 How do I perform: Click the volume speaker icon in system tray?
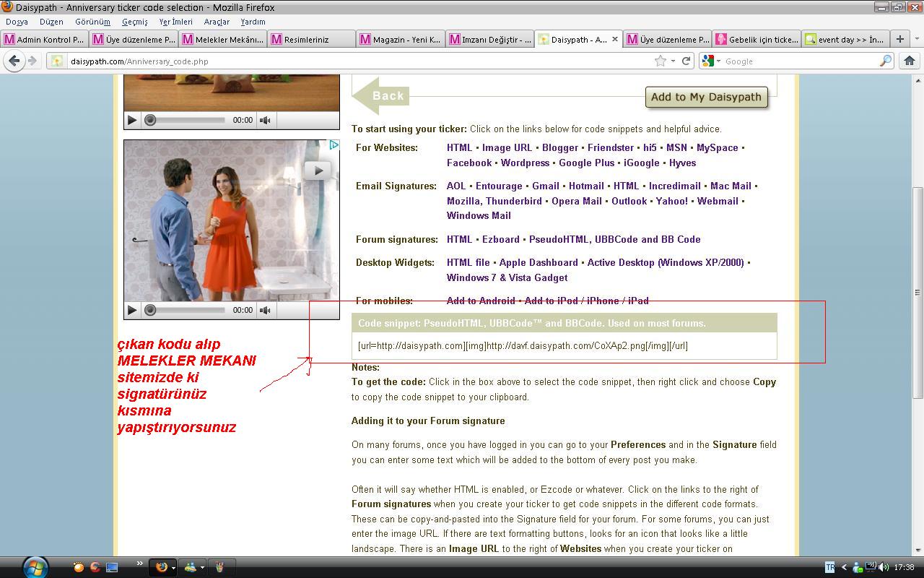point(884,567)
